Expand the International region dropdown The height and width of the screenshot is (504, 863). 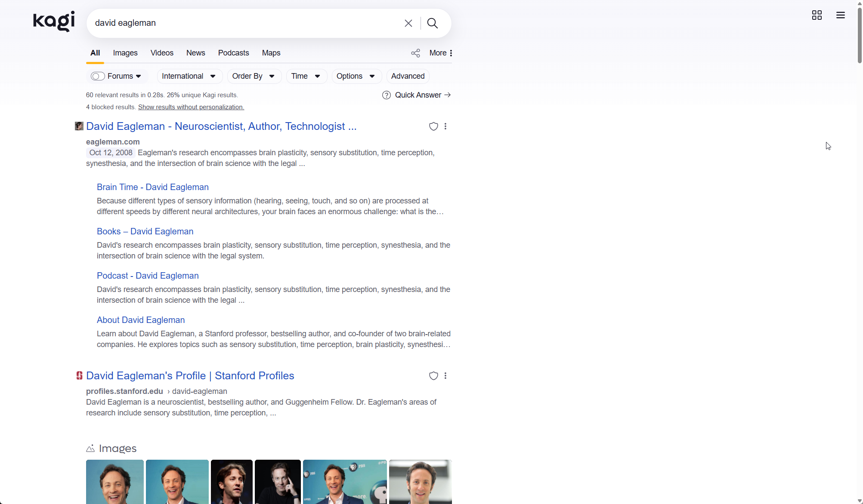pyautogui.click(x=189, y=77)
